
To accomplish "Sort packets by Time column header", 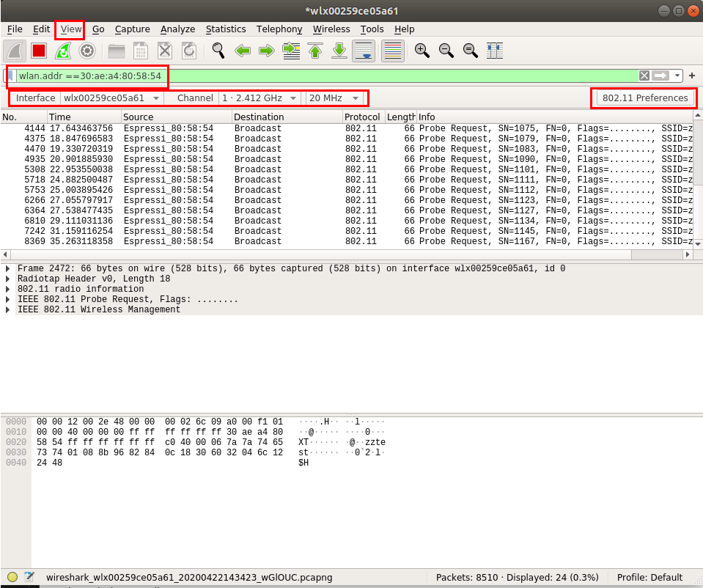I will click(x=84, y=117).
